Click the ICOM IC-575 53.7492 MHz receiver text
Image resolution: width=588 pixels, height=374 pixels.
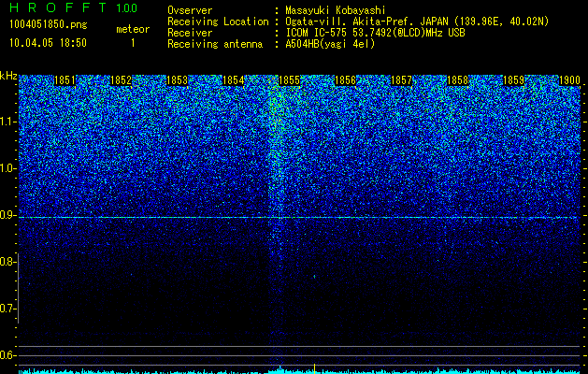click(x=375, y=33)
